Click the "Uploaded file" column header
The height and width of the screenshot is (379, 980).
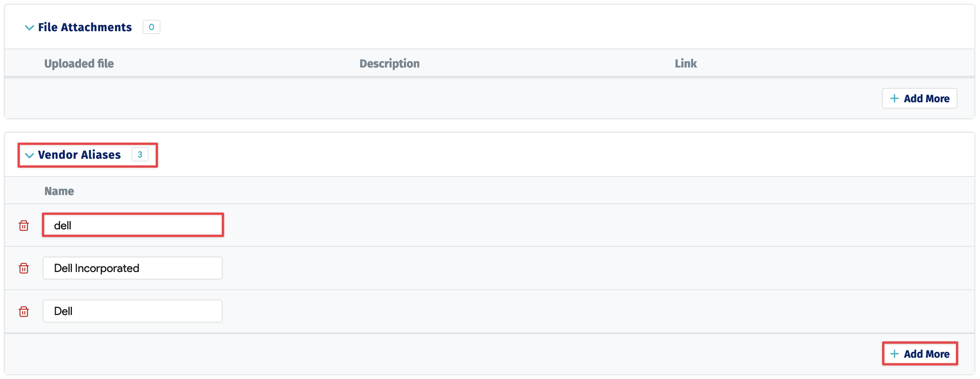[79, 64]
